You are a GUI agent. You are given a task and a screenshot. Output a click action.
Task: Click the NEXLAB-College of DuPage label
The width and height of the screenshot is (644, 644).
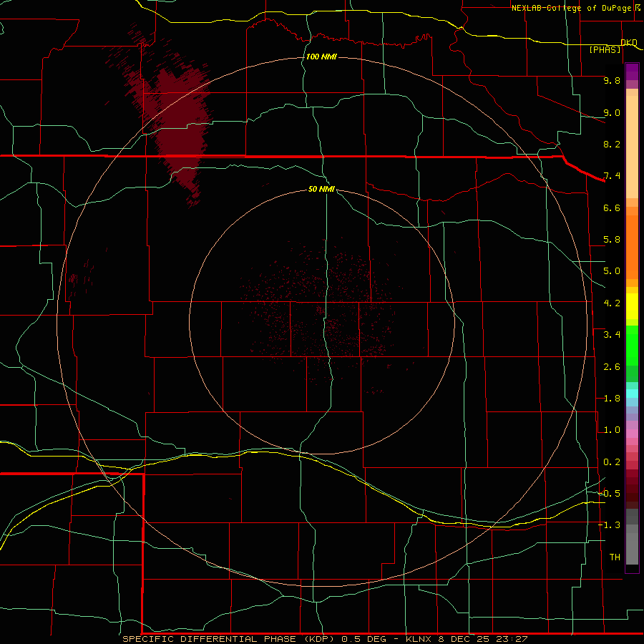(571, 8)
